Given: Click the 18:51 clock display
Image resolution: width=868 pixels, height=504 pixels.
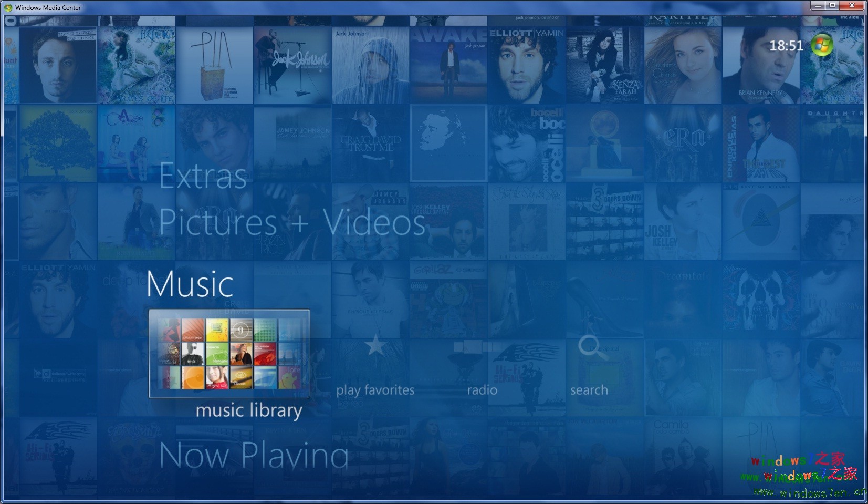Looking at the screenshot, I should click(786, 46).
